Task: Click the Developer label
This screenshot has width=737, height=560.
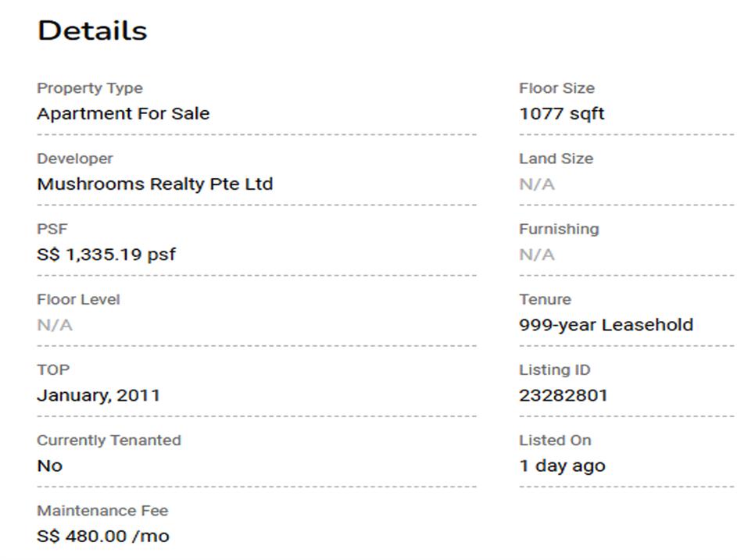Action: 75,159
